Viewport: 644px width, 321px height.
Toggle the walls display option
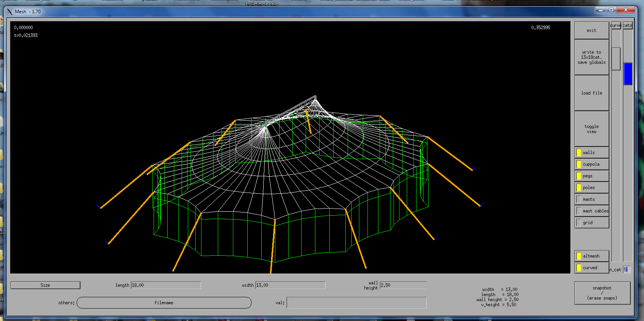[579, 153]
